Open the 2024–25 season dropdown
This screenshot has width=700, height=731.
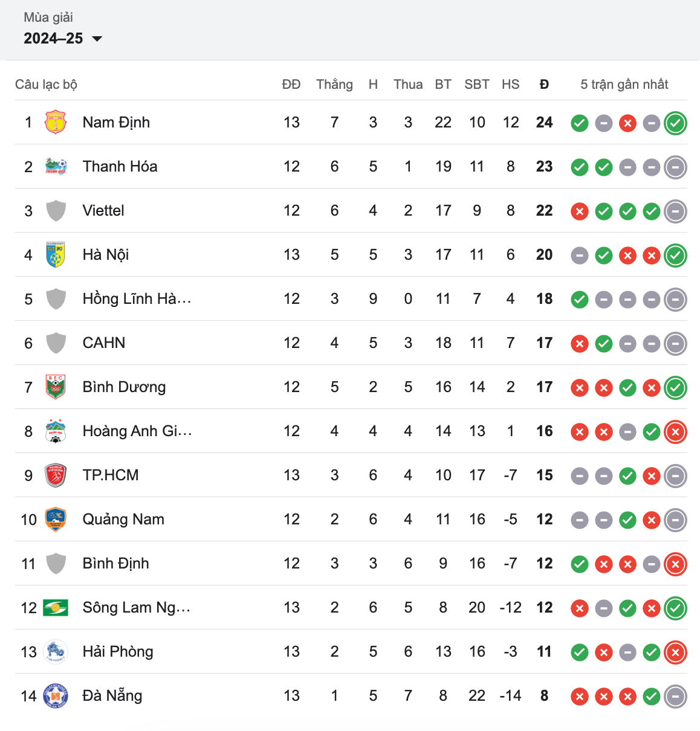[63, 39]
